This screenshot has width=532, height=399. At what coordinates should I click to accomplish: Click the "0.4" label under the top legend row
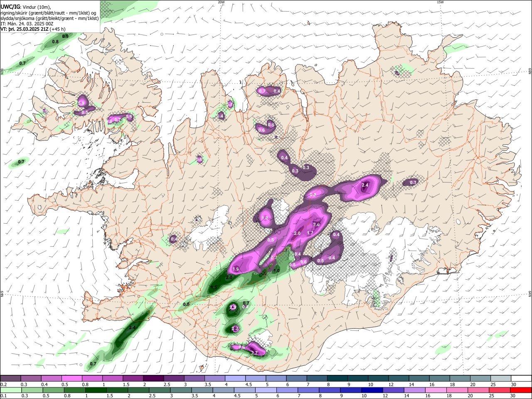[44, 384]
